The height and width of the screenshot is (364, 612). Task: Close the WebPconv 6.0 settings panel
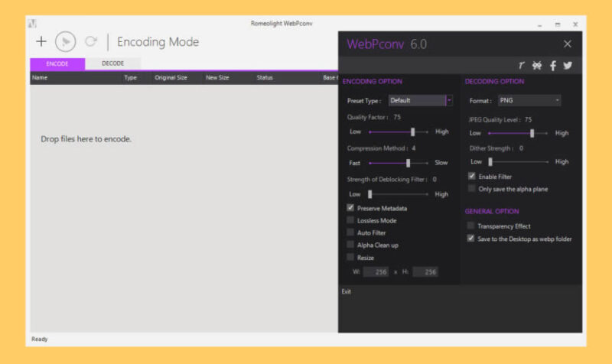pyautogui.click(x=567, y=44)
